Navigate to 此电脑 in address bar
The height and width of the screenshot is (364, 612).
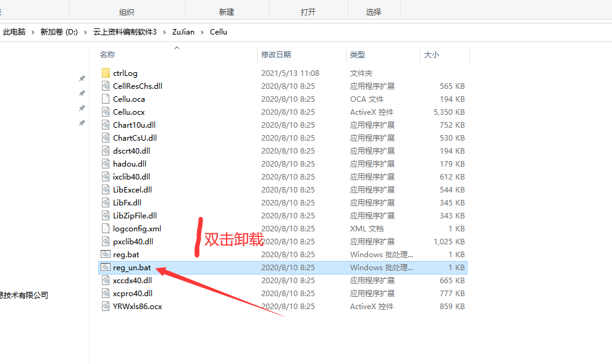(x=14, y=32)
